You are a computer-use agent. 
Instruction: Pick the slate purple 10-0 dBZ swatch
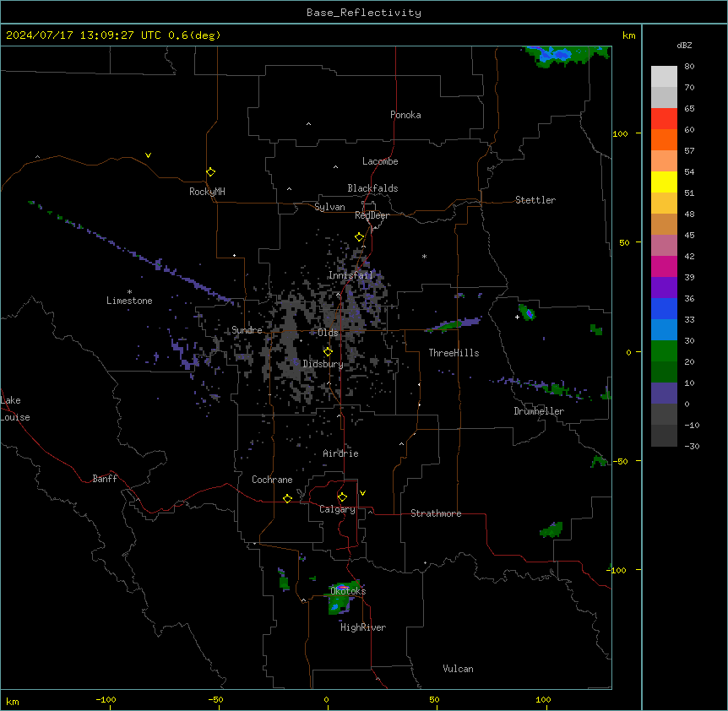coord(664,393)
